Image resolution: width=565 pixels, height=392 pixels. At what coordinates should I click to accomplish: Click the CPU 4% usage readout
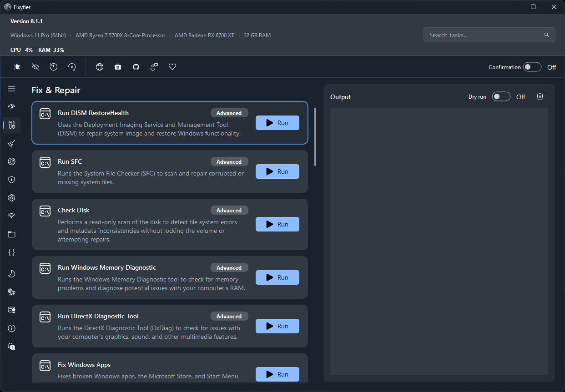pos(21,50)
